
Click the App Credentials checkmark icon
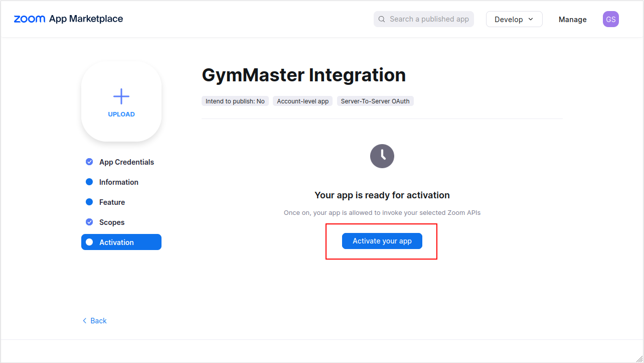point(89,162)
